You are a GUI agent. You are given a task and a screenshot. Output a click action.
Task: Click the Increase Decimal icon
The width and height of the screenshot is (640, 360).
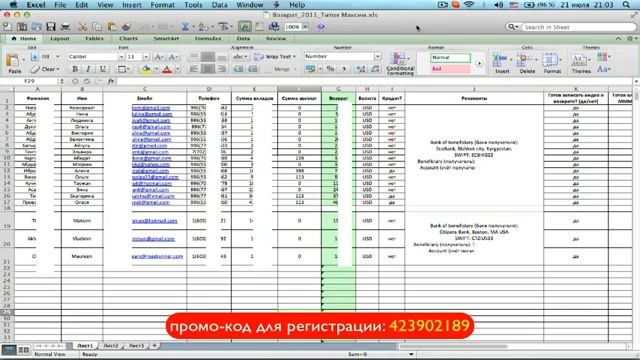point(360,69)
